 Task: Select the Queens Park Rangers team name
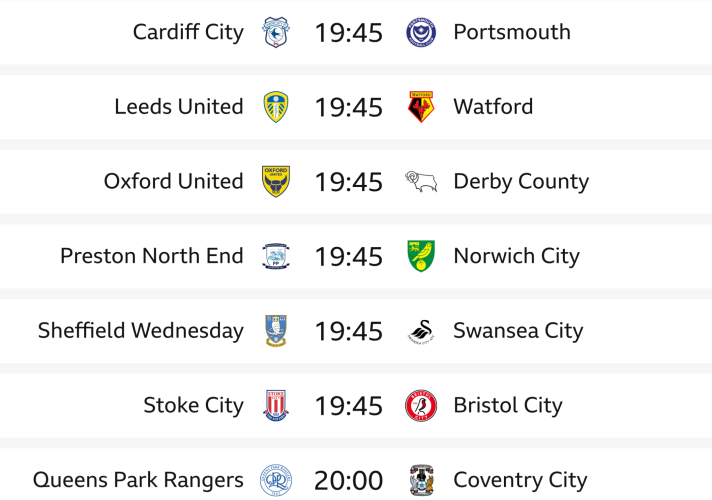(x=139, y=480)
